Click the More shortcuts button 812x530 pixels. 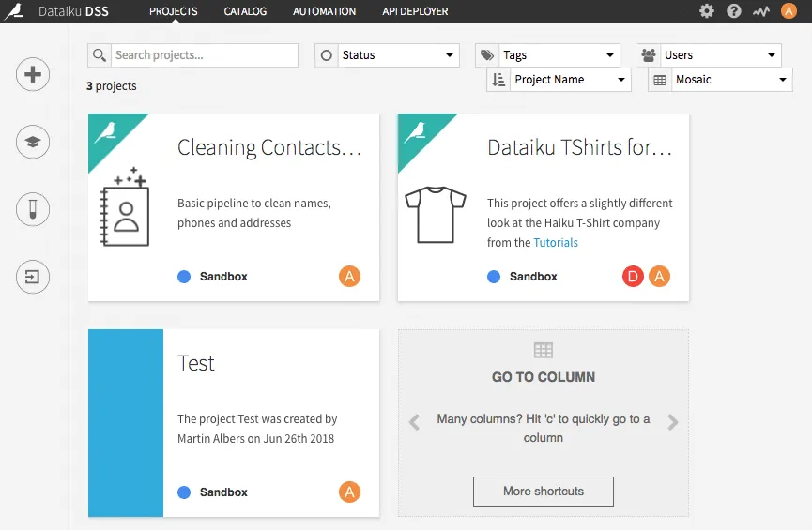pyautogui.click(x=544, y=492)
